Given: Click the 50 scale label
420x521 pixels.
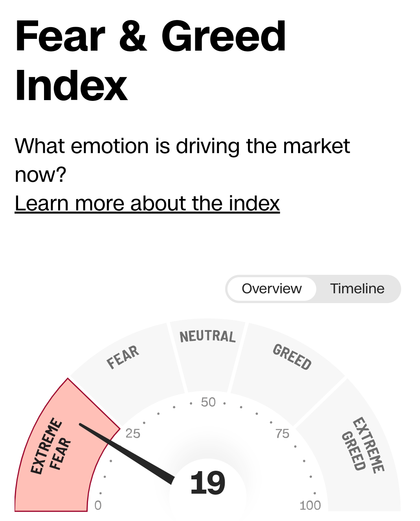Looking at the screenshot, I should point(208,402).
